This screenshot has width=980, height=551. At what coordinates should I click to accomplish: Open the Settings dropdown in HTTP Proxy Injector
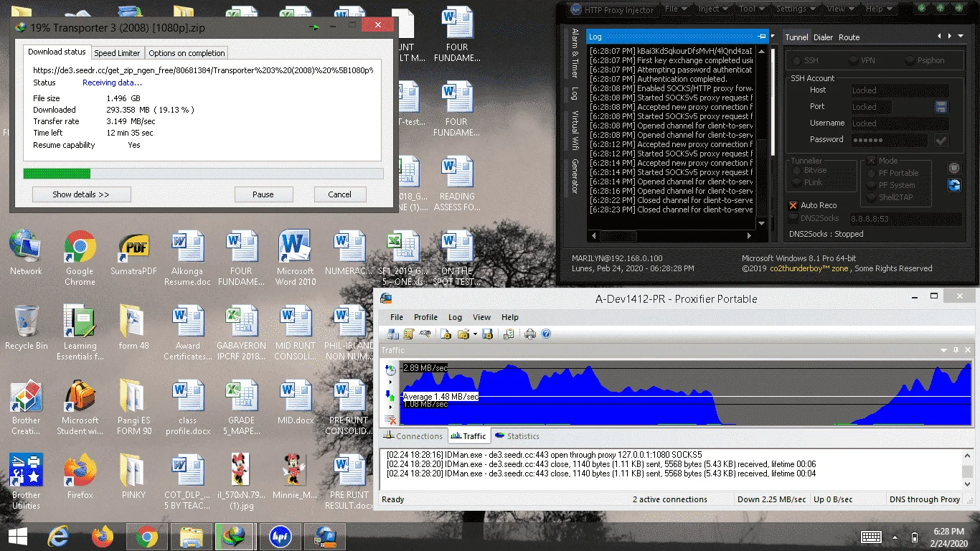tap(796, 9)
